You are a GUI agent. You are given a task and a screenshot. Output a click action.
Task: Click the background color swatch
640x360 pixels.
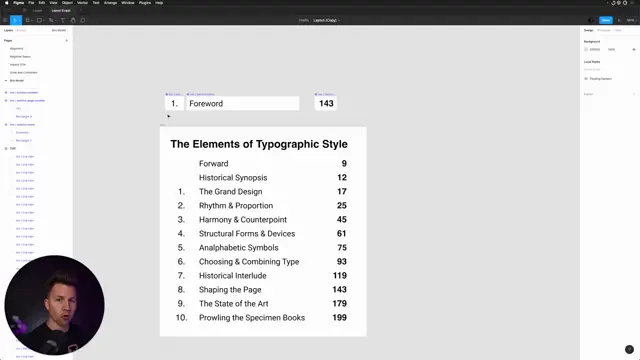(586, 49)
